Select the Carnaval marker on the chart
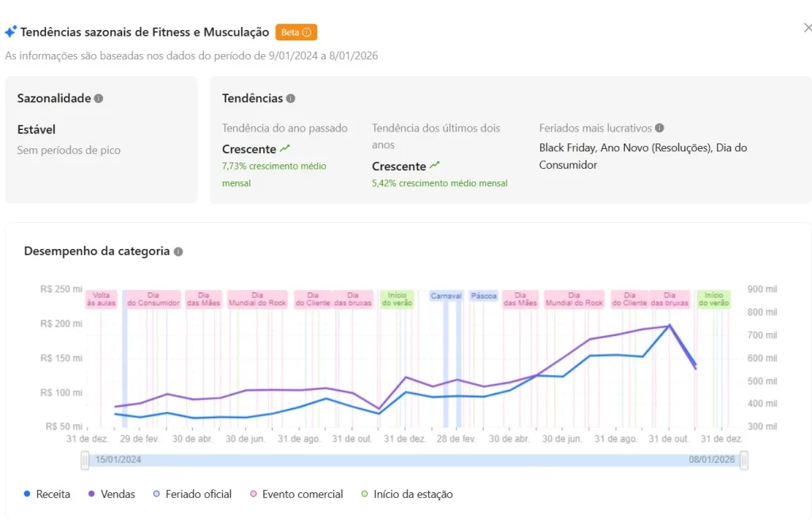This screenshot has width=812, height=520. point(446,294)
